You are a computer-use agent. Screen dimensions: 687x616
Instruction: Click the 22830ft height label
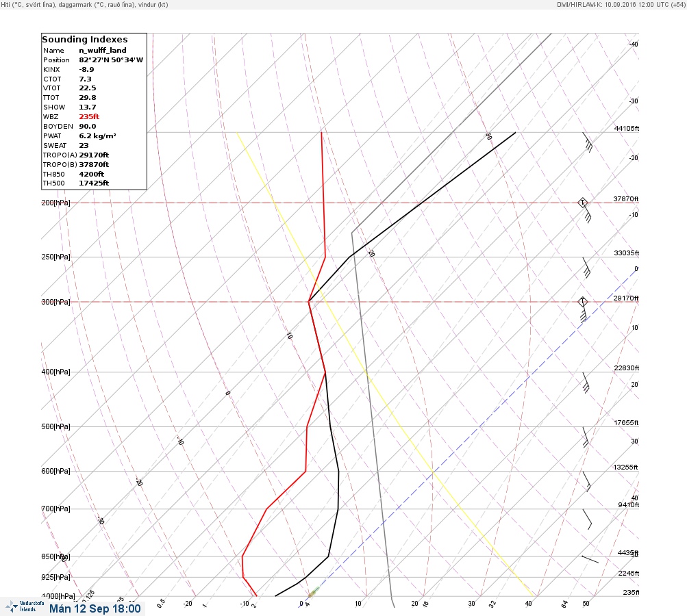click(627, 368)
